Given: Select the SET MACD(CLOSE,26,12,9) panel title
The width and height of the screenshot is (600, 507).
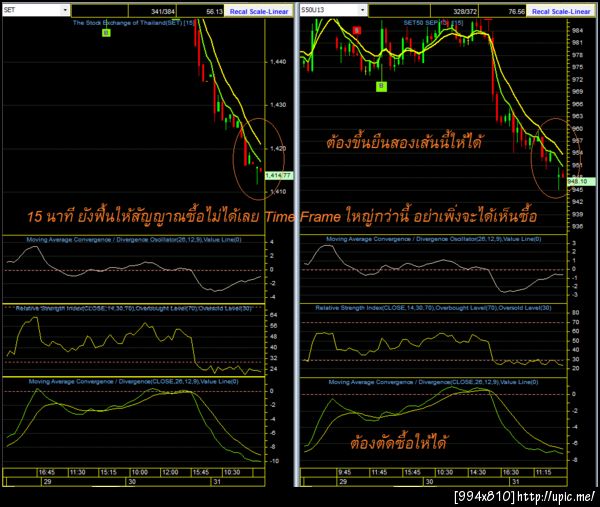Looking at the screenshot, I should [134, 381].
